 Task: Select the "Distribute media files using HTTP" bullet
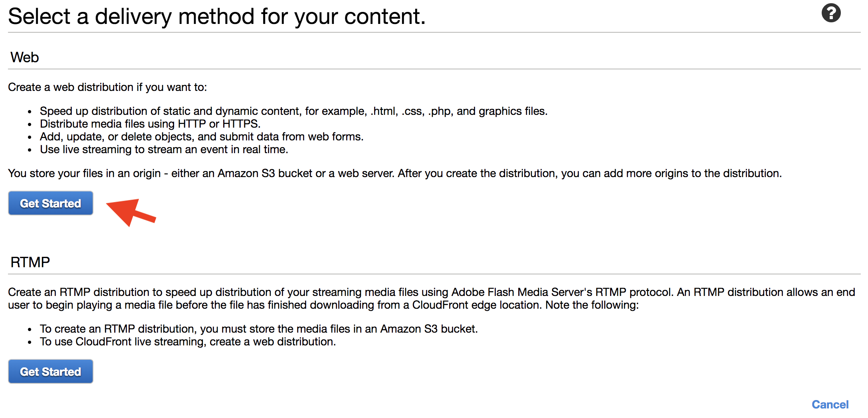[150, 124]
